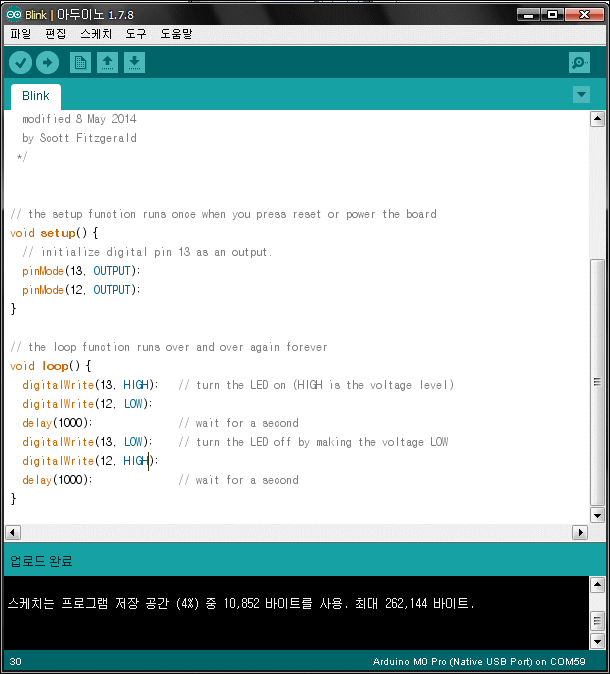Maximize the Arduino window
This screenshot has width=610, height=674.
pyautogui.click(x=552, y=15)
